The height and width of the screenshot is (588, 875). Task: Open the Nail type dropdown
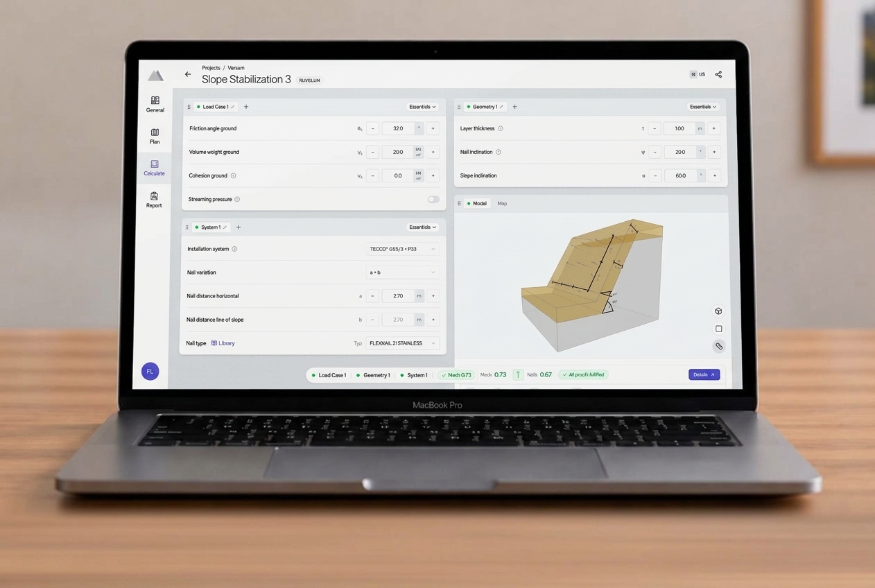pos(402,343)
